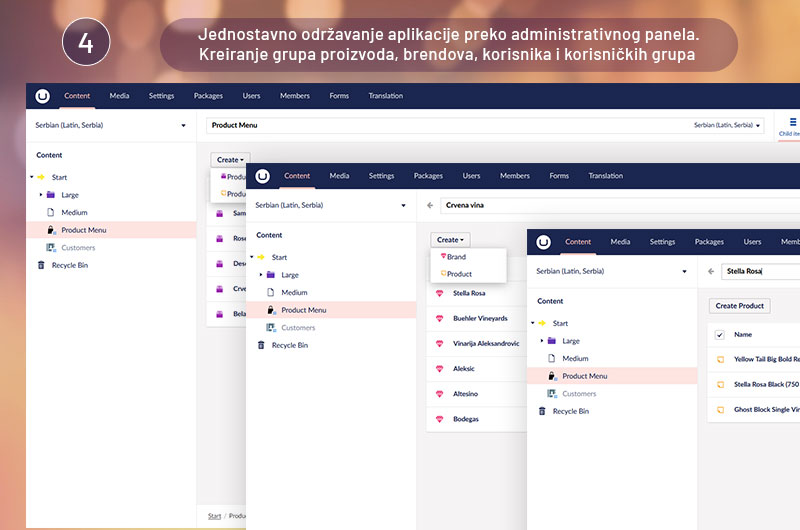Open the Recycle Bin in the leftmost tree
Screen dimensions: 800x530
point(69,265)
